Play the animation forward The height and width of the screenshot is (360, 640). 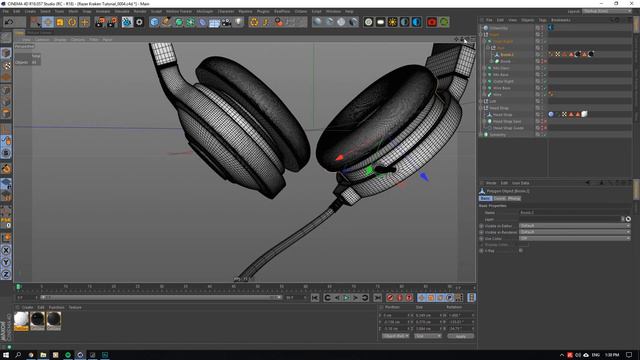346,298
